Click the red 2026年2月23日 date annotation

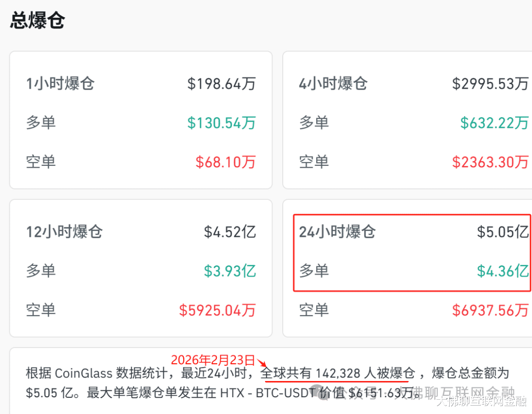pyautogui.click(x=213, y=360)
